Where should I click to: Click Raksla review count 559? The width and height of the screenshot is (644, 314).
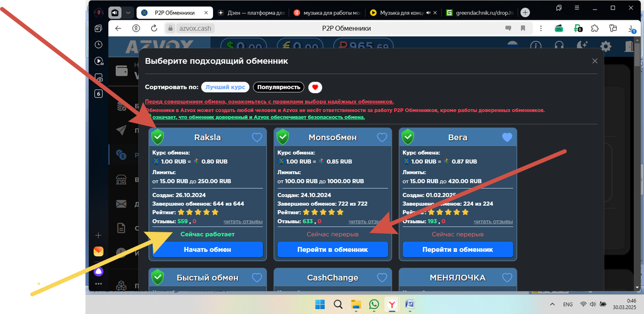(183, 221)
